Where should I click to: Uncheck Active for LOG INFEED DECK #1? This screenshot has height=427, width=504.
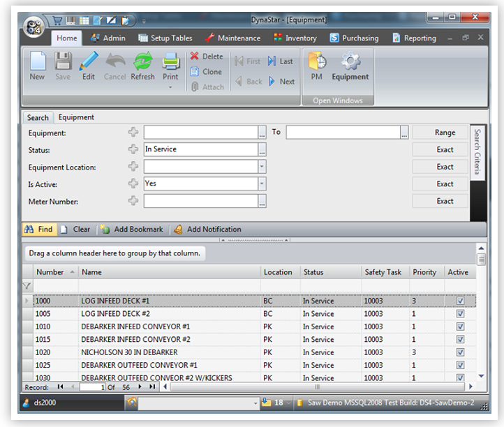(460, 301)
